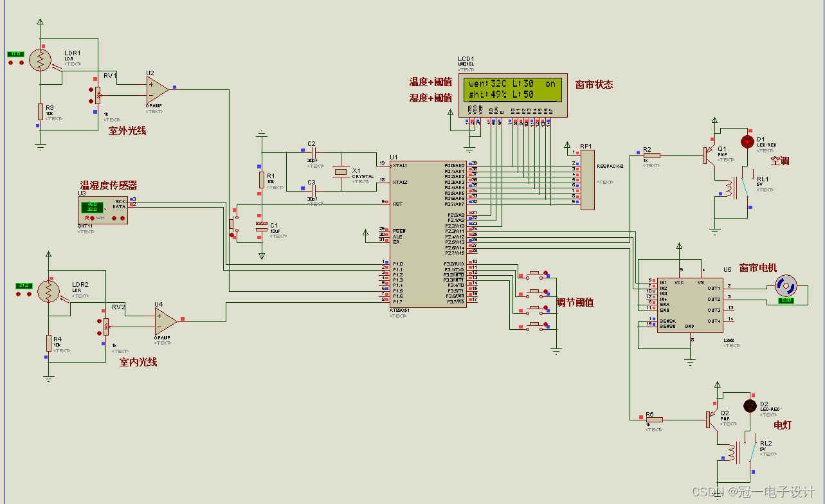This screenshot has height=504, width=825.
Task: Click the 温湿度传感器 label
Action: point(108,185)
